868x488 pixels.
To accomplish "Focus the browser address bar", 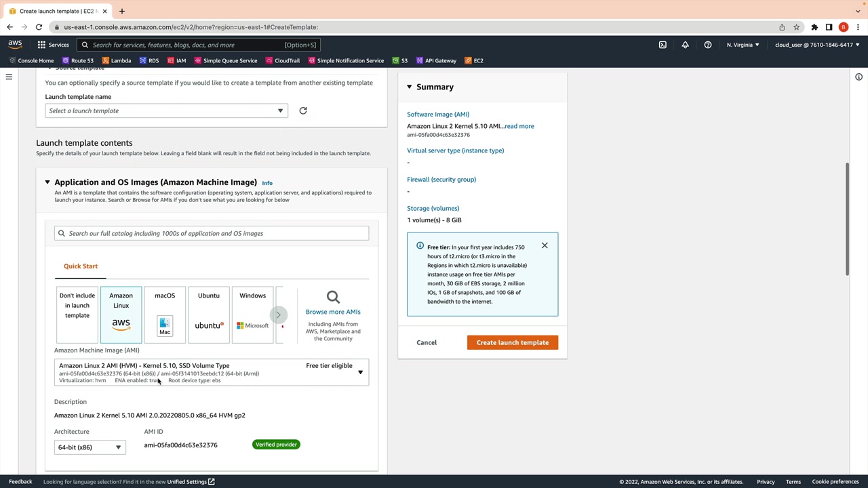I will [414, 27].
